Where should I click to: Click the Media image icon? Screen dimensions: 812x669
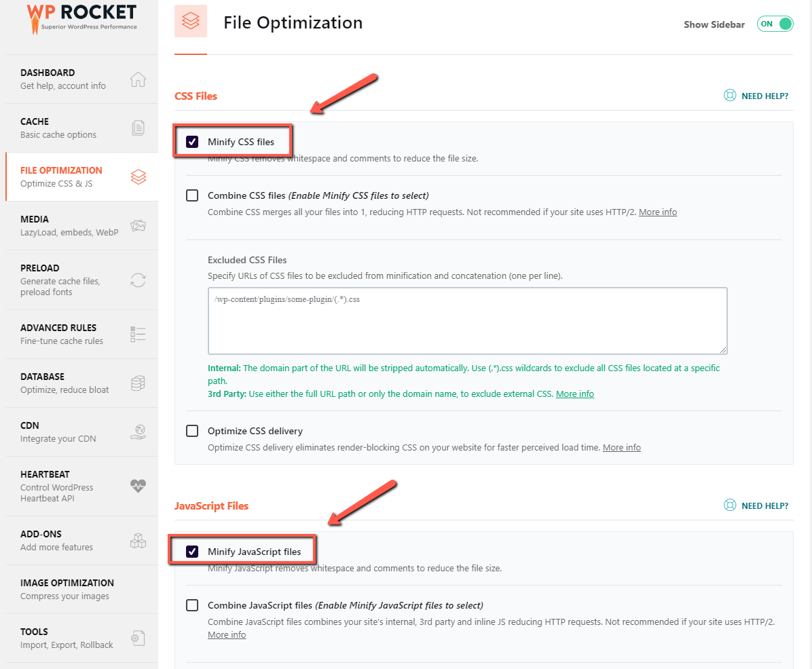click(138, 226)
